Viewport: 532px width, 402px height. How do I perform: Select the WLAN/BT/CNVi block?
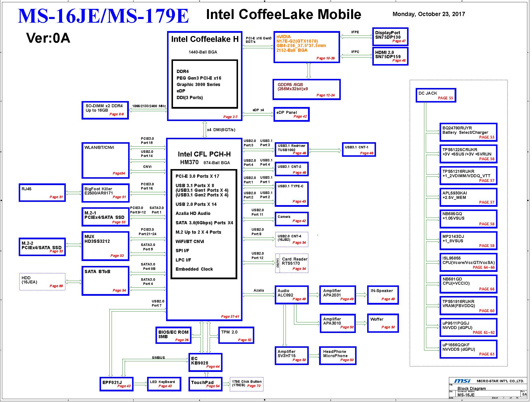pos(105,160)
